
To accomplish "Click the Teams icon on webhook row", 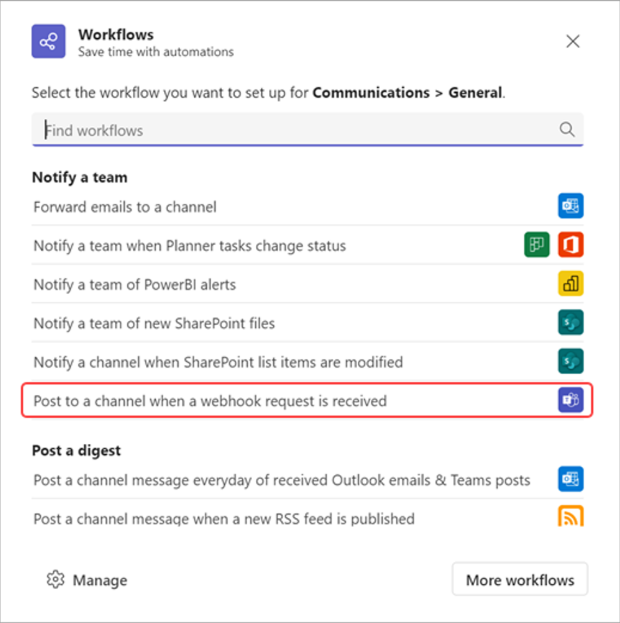I will 571,400.
